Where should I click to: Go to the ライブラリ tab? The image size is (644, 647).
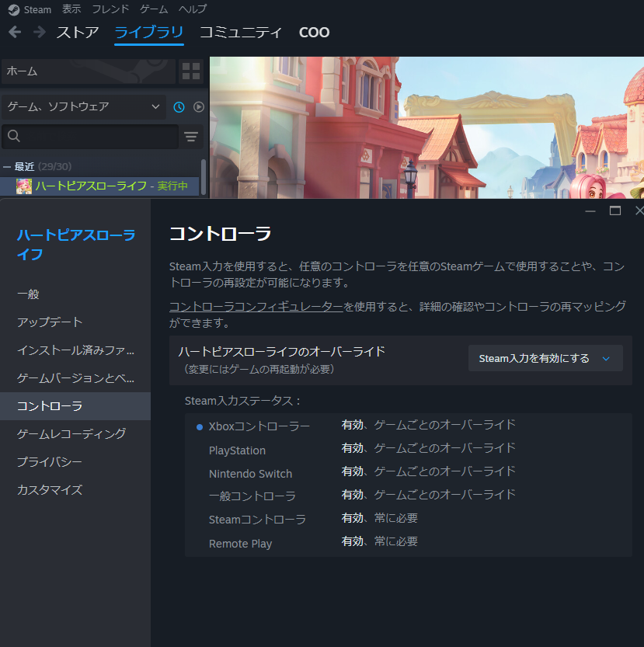[149, 32]
